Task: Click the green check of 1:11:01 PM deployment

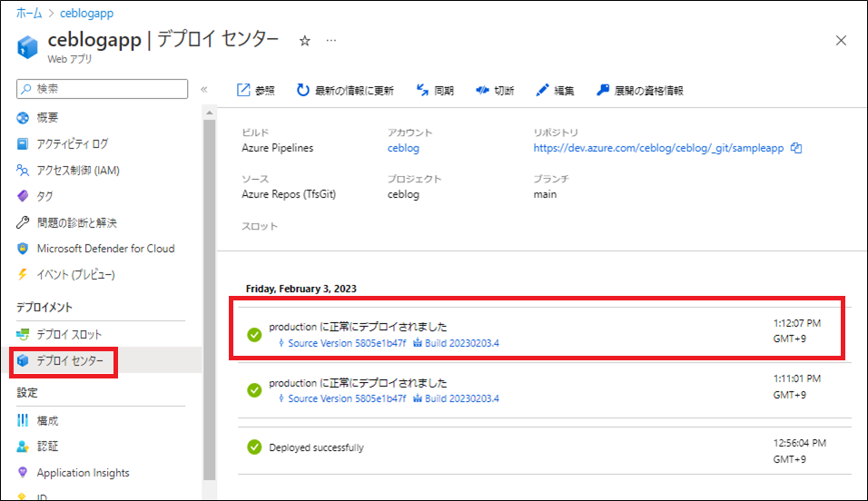Action: click(x=254, y=390)
